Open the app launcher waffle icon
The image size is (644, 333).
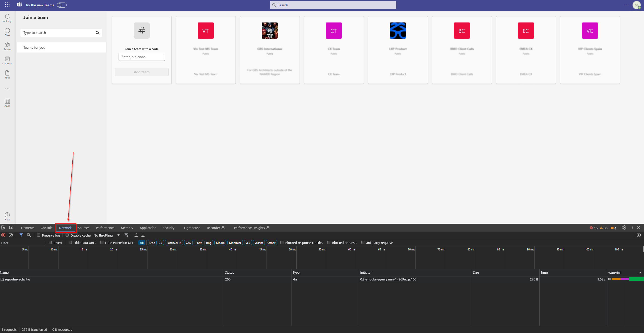tap(7, 5)
